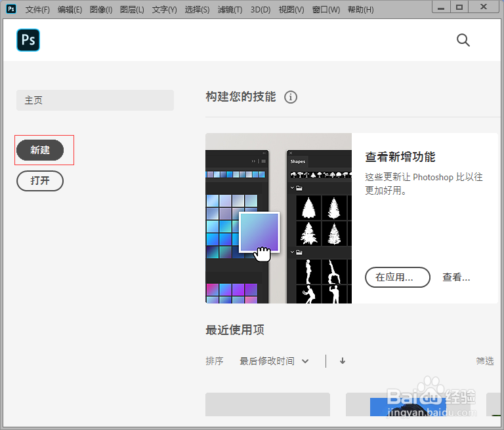Open the 图像(I) menu
Viewport: 504px width, 430px height.
[x=101, y=10]
